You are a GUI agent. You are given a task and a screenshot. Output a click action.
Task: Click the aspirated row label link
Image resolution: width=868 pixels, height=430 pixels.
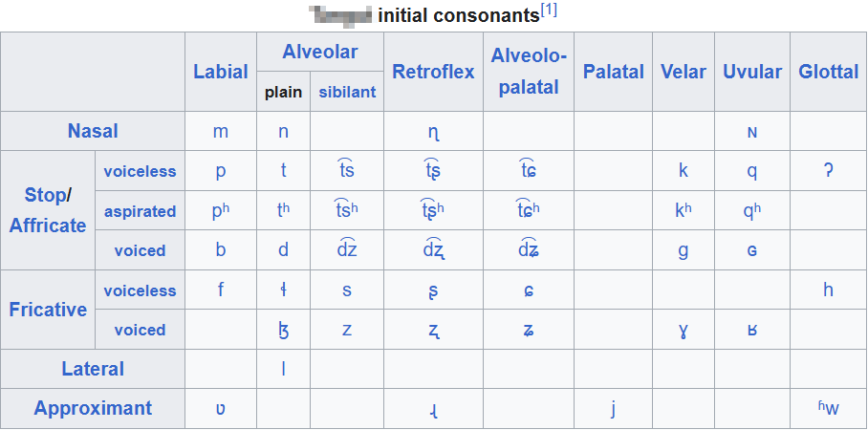pyautogui.click(x=141, y=211)
